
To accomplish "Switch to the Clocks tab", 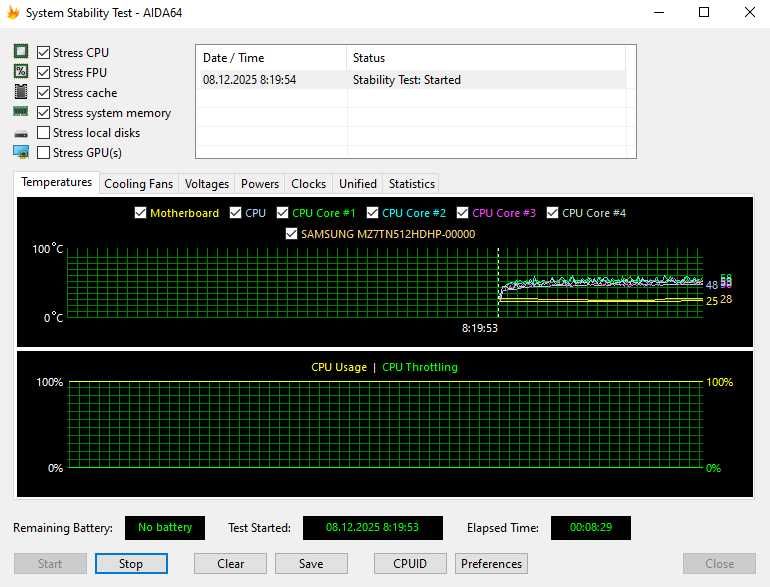I will click(308, 184).
